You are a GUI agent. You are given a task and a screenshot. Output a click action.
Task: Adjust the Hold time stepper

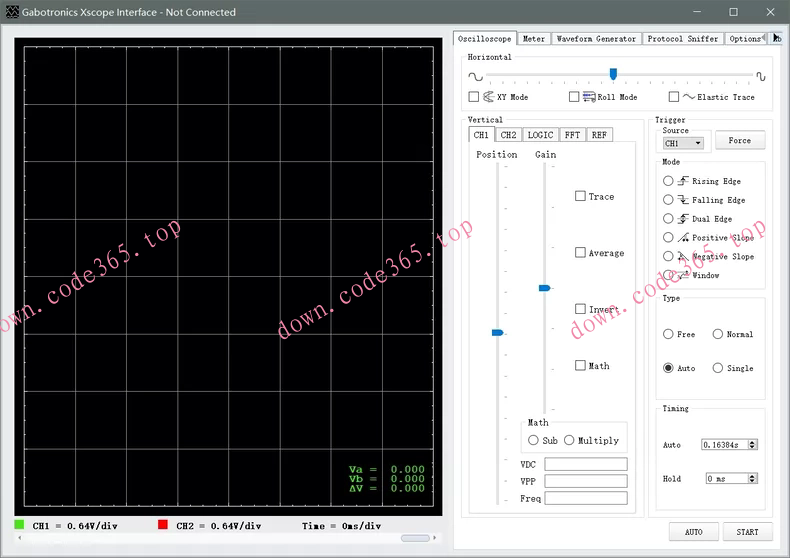pyautogui.click(x=753, y=479)
